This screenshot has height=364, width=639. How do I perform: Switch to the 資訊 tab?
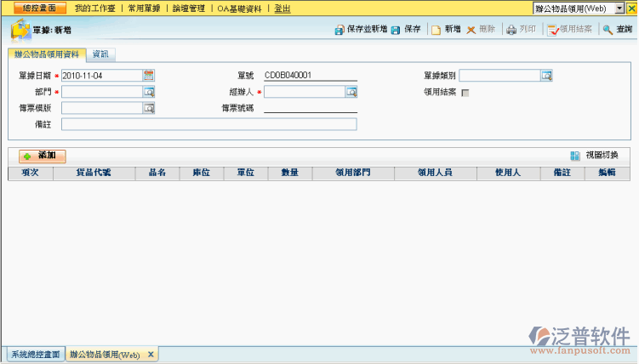[x=100, y=54]
